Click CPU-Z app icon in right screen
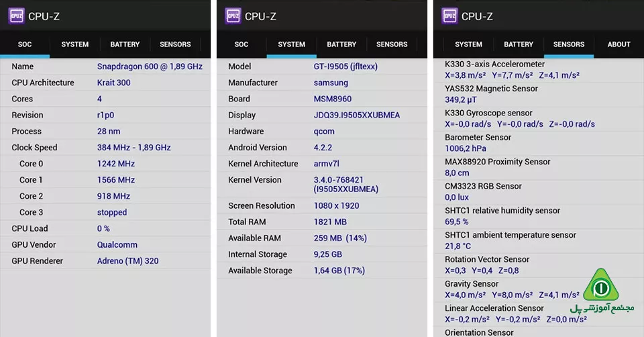The image size is (644, 337). [449, 16]
